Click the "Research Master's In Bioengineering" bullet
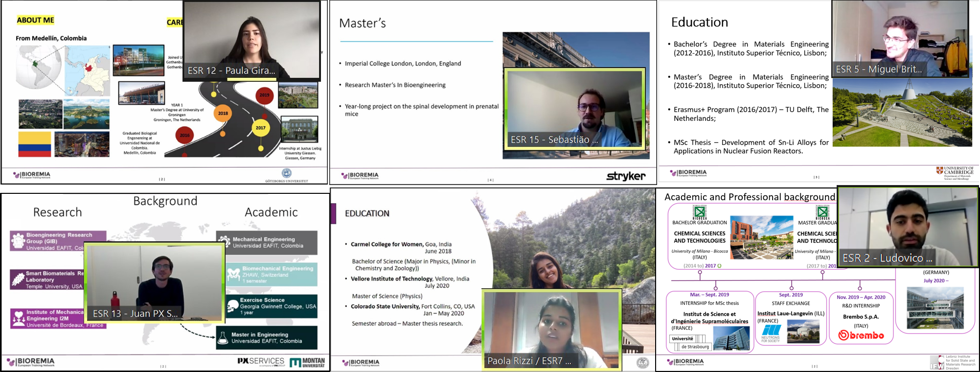This screenshot has width=980, height=372. pos(395,85)
